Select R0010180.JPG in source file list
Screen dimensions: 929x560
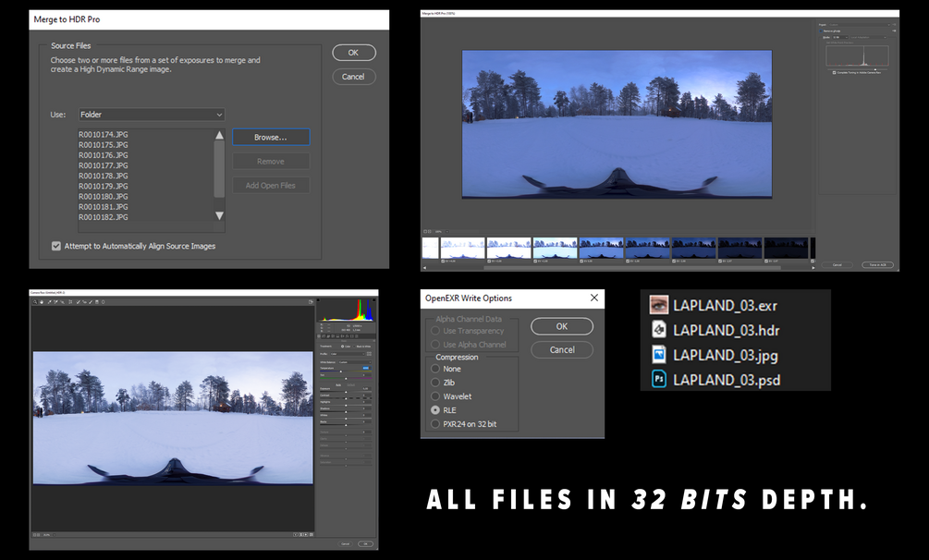pyautogui.click(x=104, y=196)
